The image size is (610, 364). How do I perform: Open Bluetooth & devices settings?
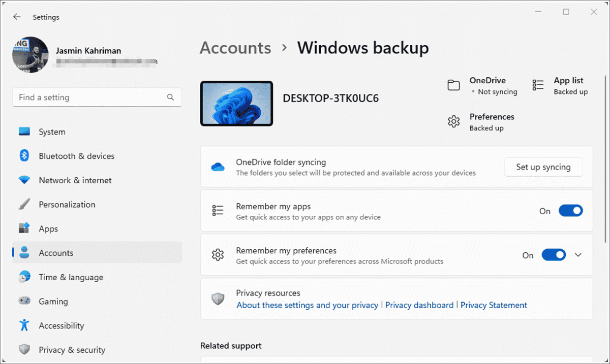coord(97,156)
